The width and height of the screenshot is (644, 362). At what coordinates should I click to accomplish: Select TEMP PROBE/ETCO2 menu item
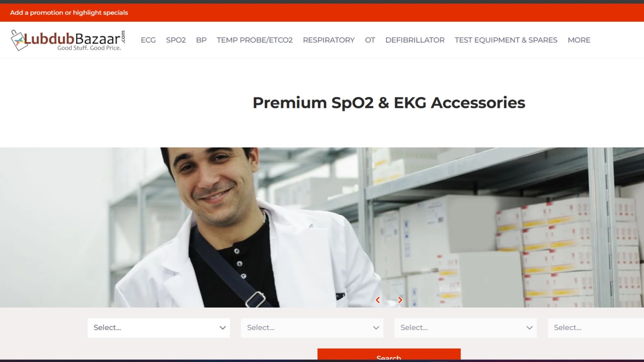(x=254, y=40)
